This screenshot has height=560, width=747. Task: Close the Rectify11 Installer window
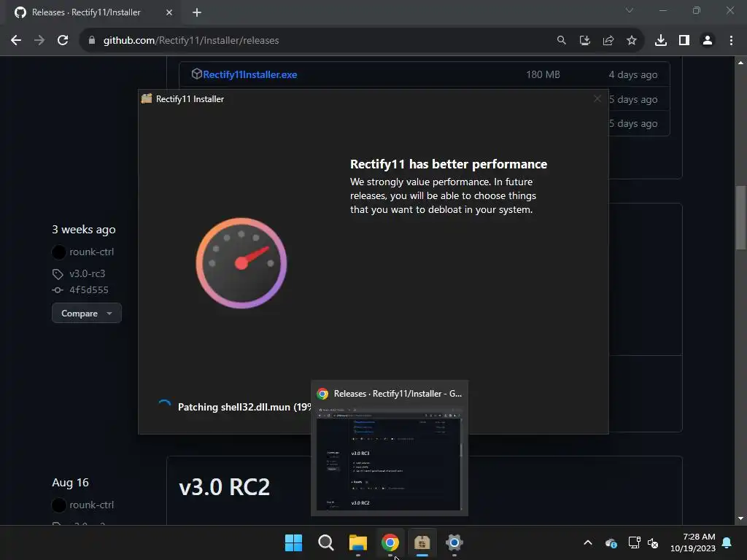(x=597, y=98)
